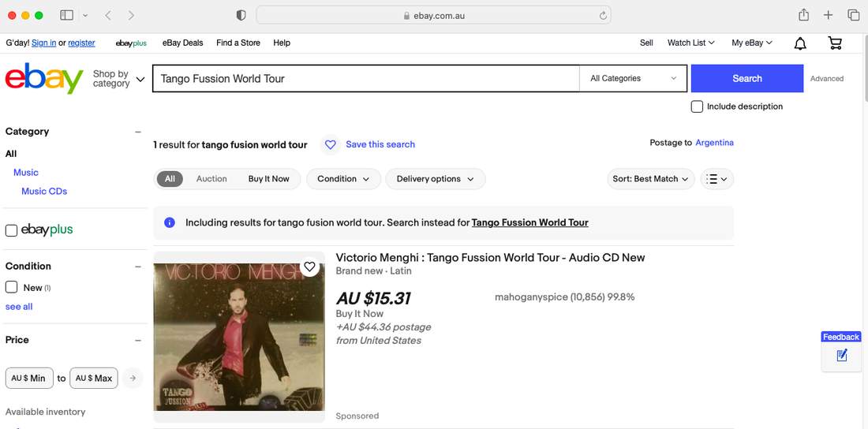
Task: Click the AU $15.31 price
Action: [373, 299]
